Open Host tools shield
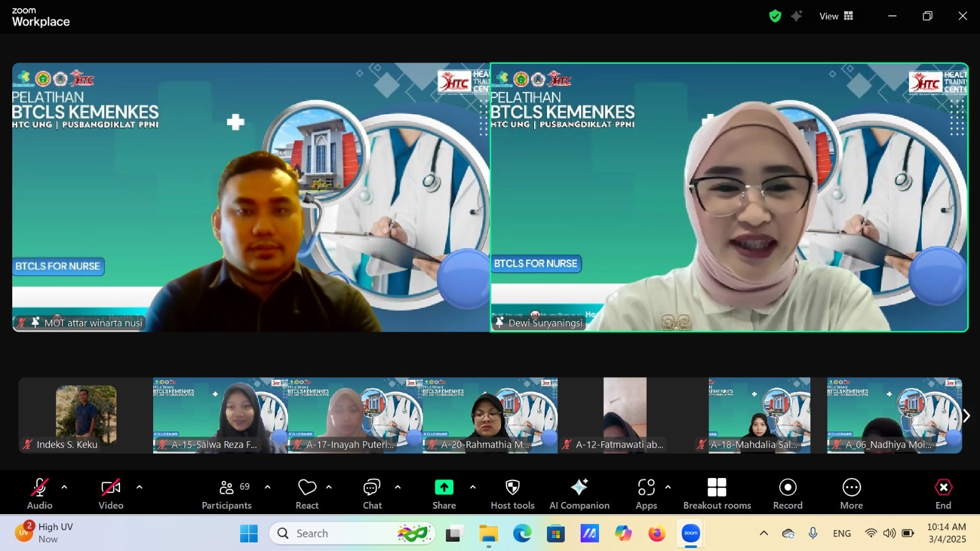Viewport: 980px width, 551px height. click(513, 493)
